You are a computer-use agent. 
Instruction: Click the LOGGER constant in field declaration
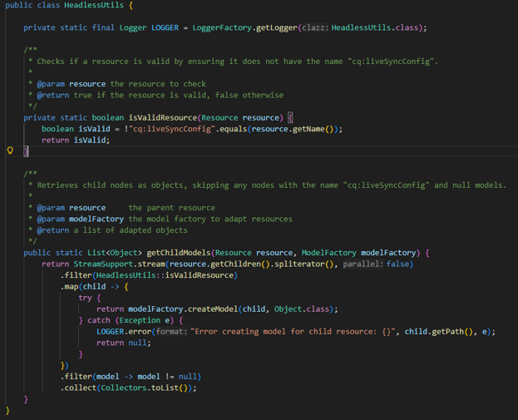(x=165, y=27)
